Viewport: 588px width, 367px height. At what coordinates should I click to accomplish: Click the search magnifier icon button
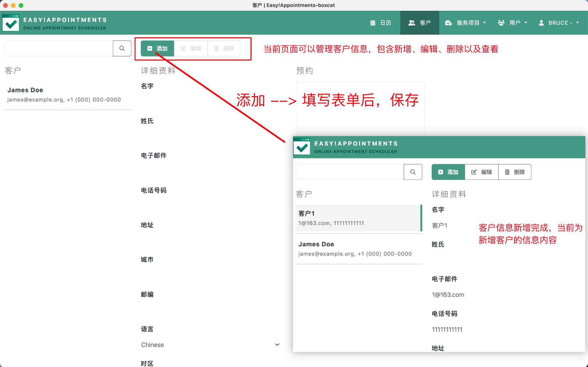pyautogui.click(x=122, y=48)
